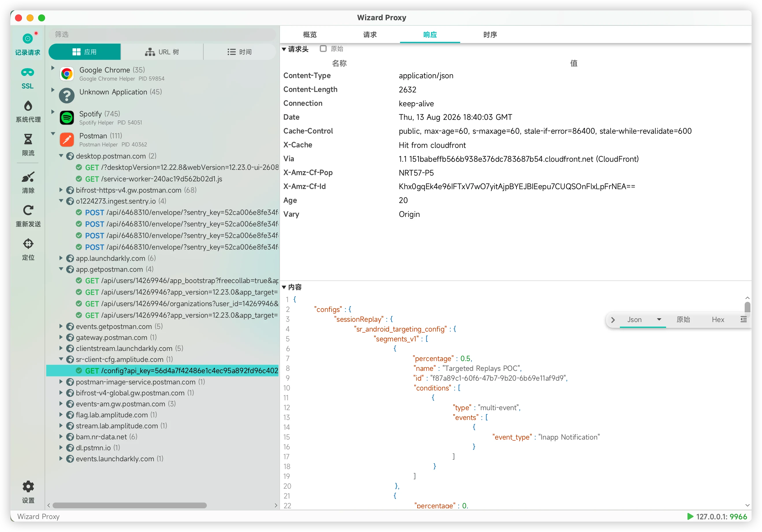This screenshot has width=762, height=532.
Task: Click the desktop.postman.com globe icon
Action: point(70,156)
